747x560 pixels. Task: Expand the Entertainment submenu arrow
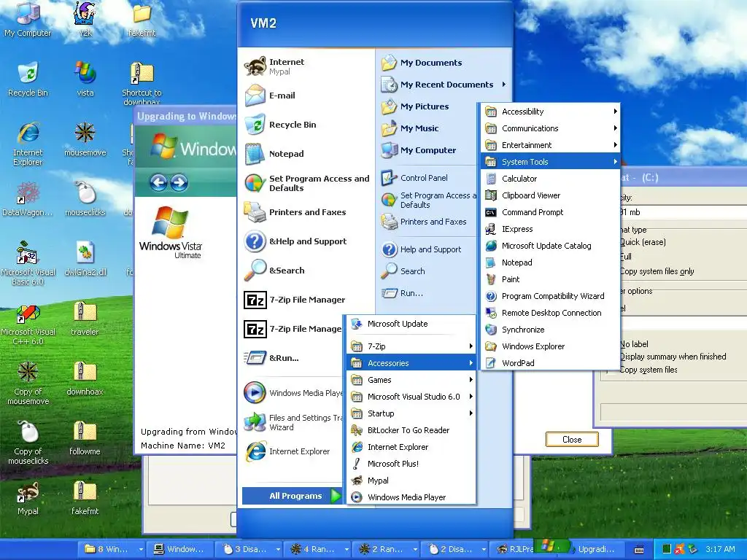click(x=615, y=145)
